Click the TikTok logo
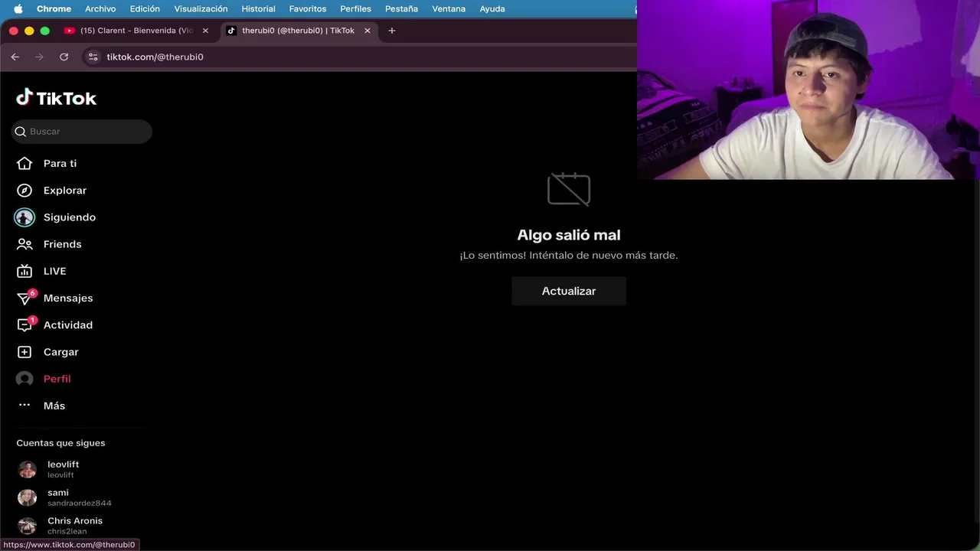 [x=56, y=97]
